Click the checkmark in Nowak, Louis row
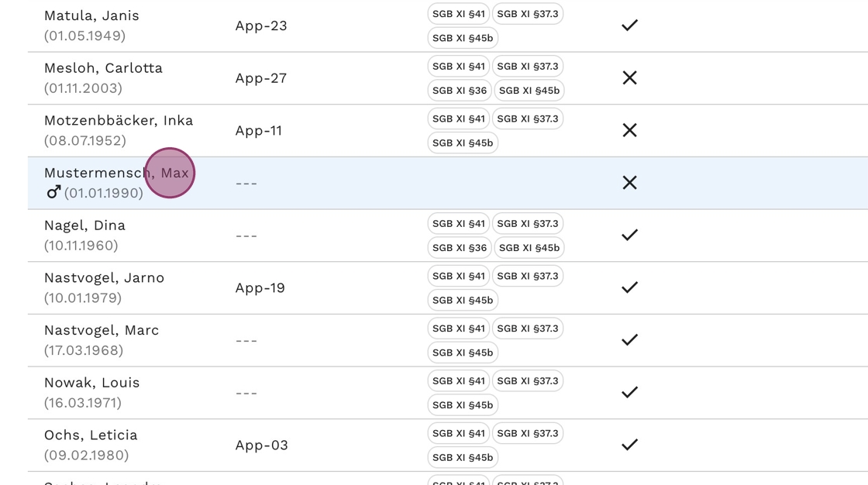Screen dimensions: 868x485 tap(629, 392)
